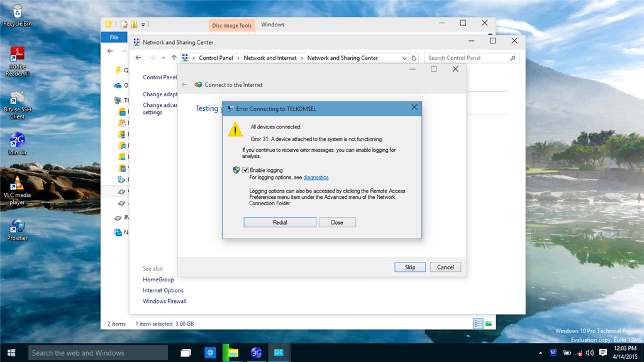This screenshot has width=644, height=362.
Task: Click Network and Sharing Center breadcrumb
Action: (x=343, y=58)
